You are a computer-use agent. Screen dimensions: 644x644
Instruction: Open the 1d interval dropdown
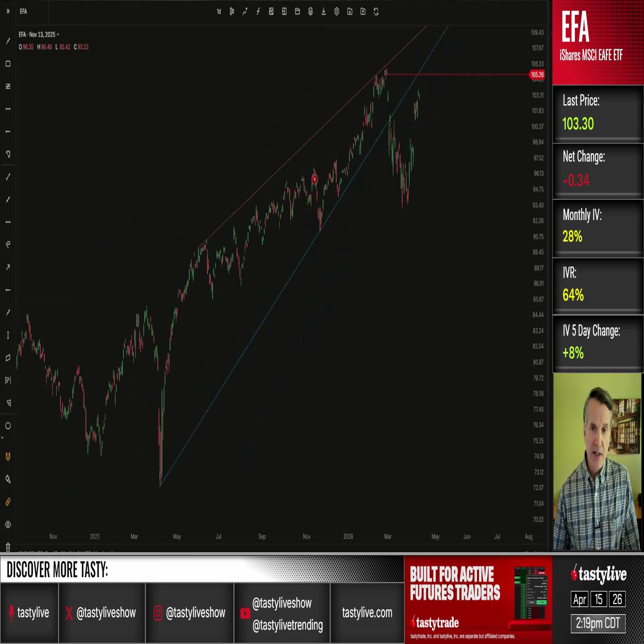coord(219,12)
